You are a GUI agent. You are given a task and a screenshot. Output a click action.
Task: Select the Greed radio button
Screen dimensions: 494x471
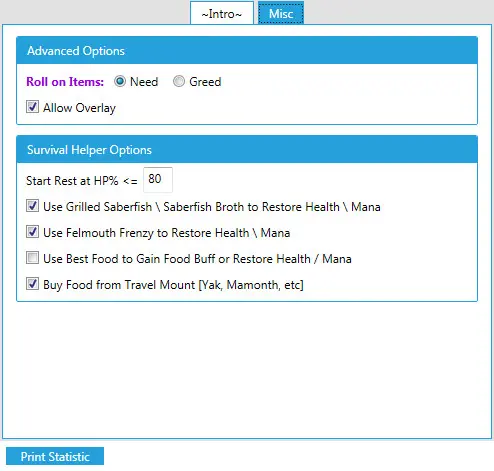coord(179,81)
